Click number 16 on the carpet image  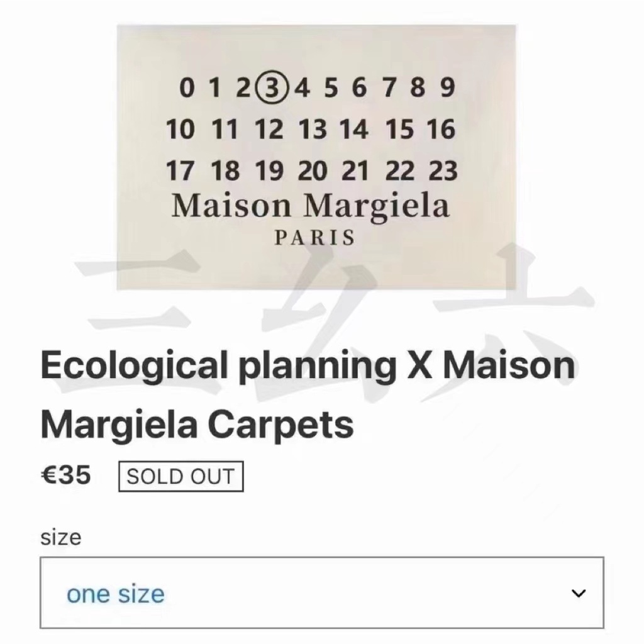tap(441, 129)
